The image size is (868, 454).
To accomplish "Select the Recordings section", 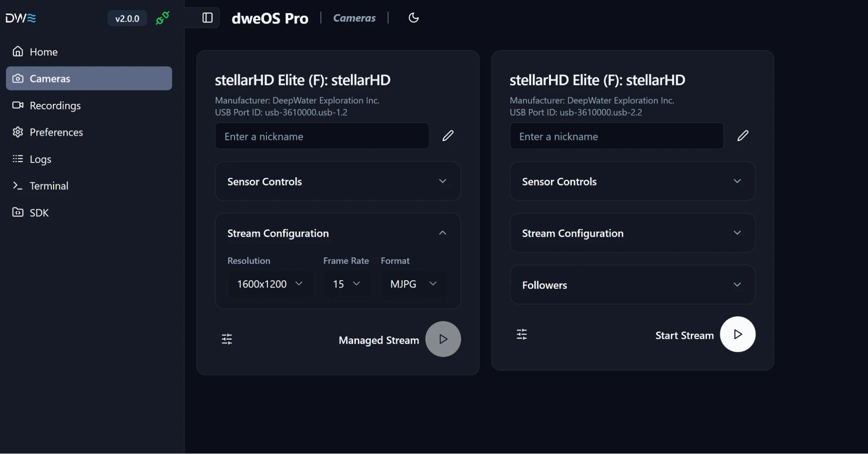I will pyautogui.click(x=55, y=105).
